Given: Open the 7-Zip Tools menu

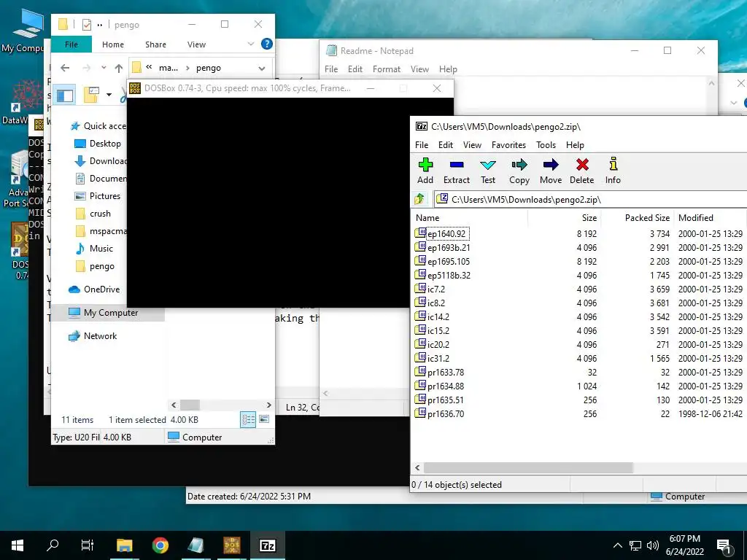Looking at the screenshot, I should pyautogui.click(x=546, y=145).
